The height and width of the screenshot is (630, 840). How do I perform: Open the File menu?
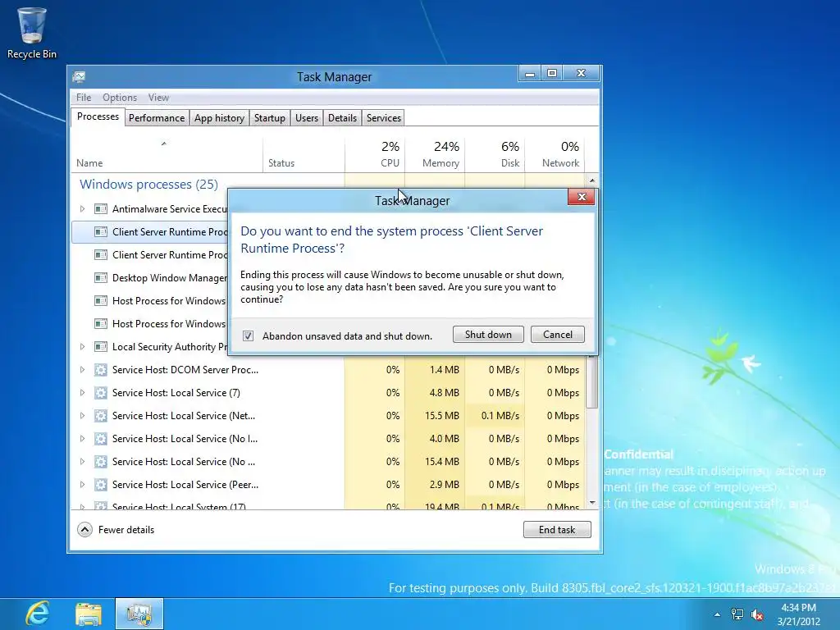pos(84,98)
